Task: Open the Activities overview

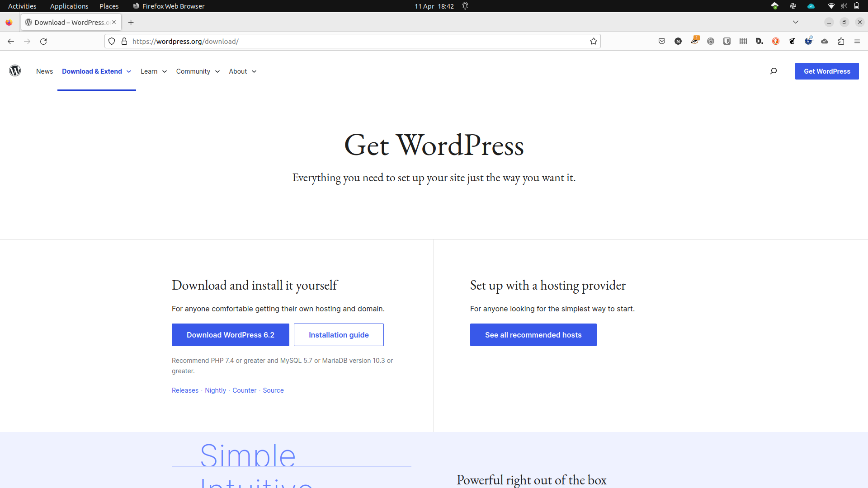Action: click(x=22, y=6)
